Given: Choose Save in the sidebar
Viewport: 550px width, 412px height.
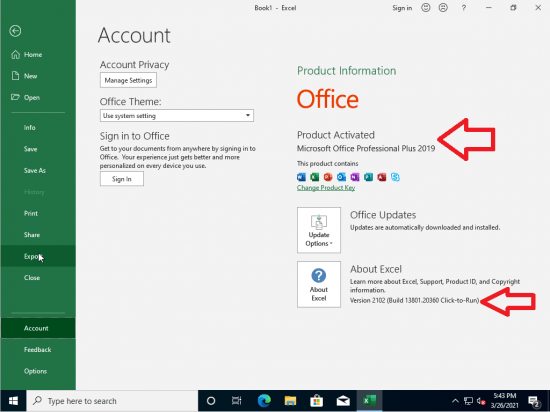Looking at the screenshot, I should point(38,149).
